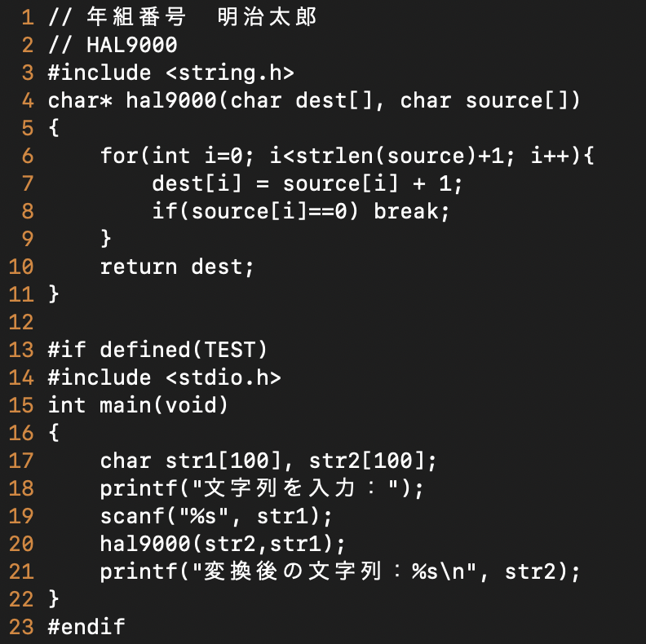Image resolution: width=646 pixels, height=644 pixels.
Task: Click the break keyword on line 8
Action: (406, 211)
